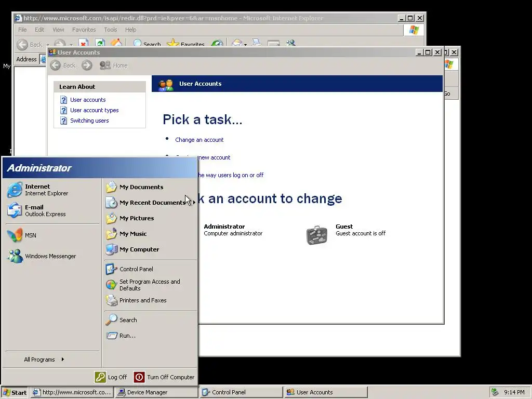This screenshot has width=532, height=399.
Task: Click 'the way users log on or off' link
Action: 231,175
